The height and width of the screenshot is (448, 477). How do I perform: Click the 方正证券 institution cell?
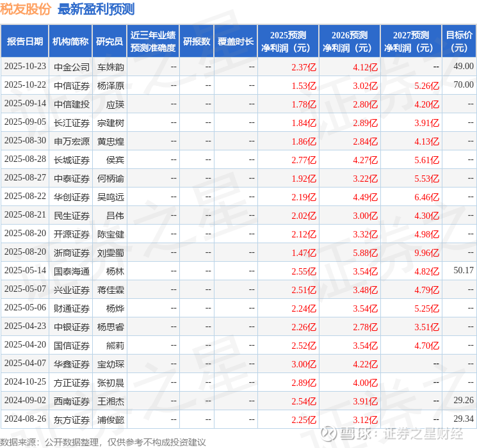72,383
